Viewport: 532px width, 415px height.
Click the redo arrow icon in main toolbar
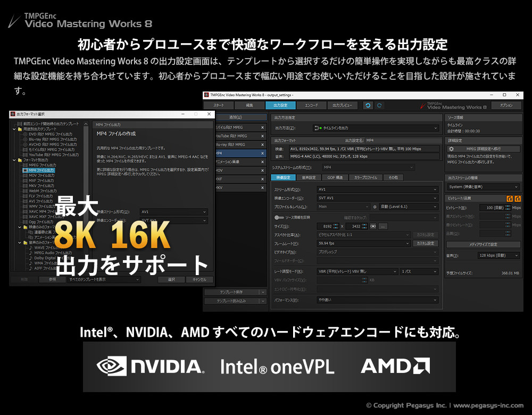coord(379,105)
